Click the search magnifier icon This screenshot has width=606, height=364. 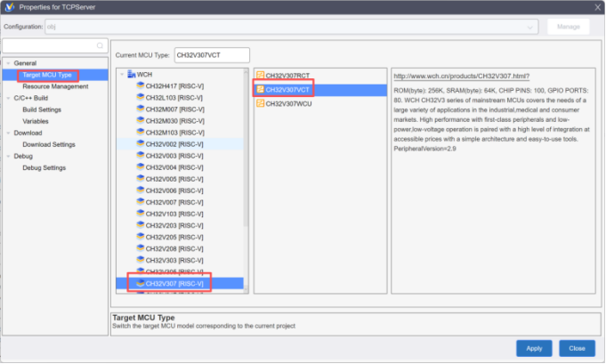pos(100,45)
